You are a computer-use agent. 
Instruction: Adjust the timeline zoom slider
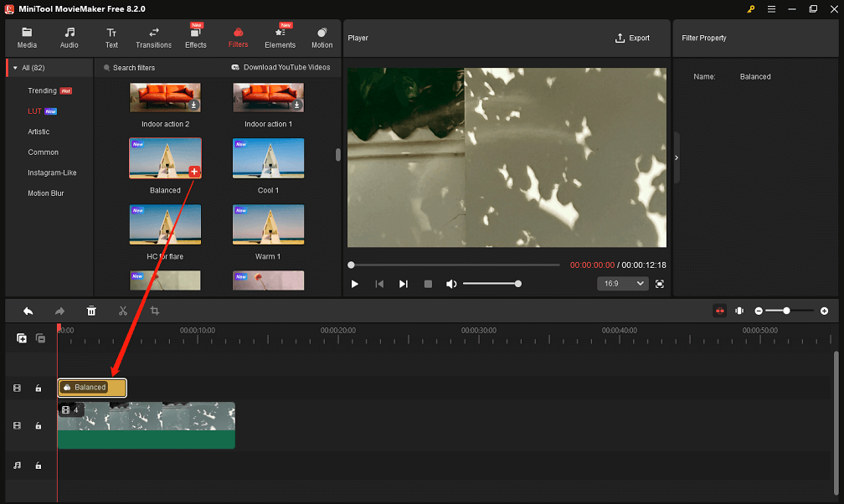click(x=789, y=311)
